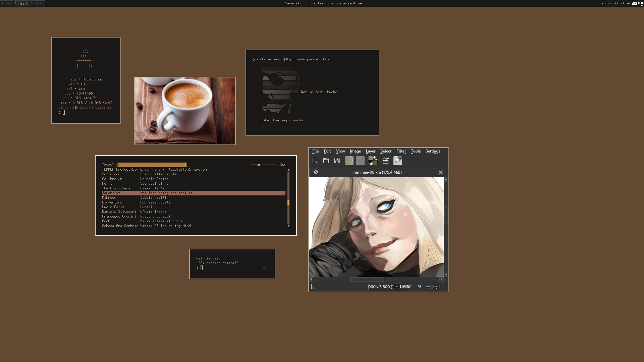Switch to workspace 5:chat
Image resolution: width=644 pixels, height=362 pixels.
coord(37,3)
